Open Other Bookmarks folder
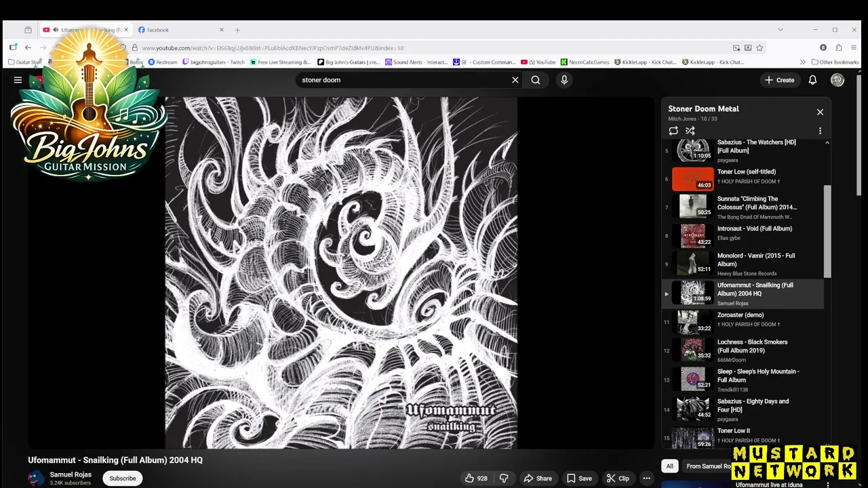Image resolution: width=868 pixels, height=488 pixels. 835,62
